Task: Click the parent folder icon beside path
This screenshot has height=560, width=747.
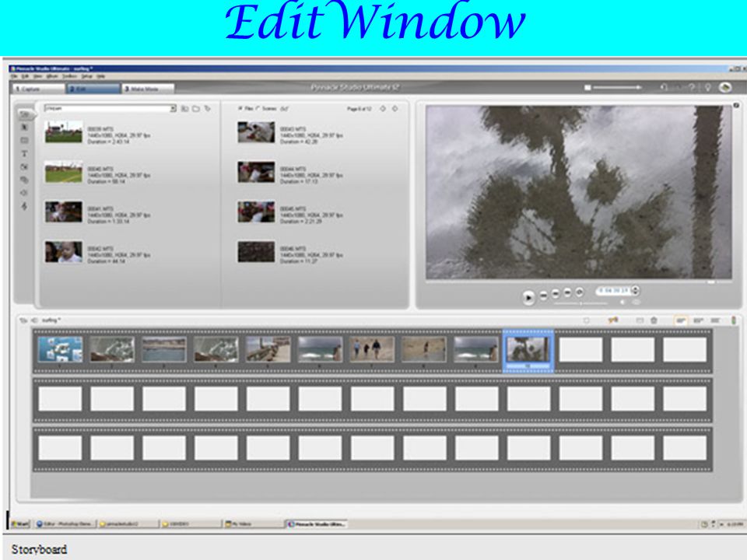Action: (185, 109)
